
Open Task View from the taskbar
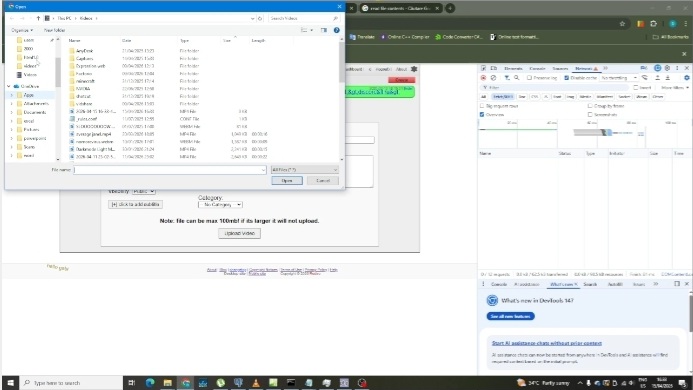[x=131, y=382]
